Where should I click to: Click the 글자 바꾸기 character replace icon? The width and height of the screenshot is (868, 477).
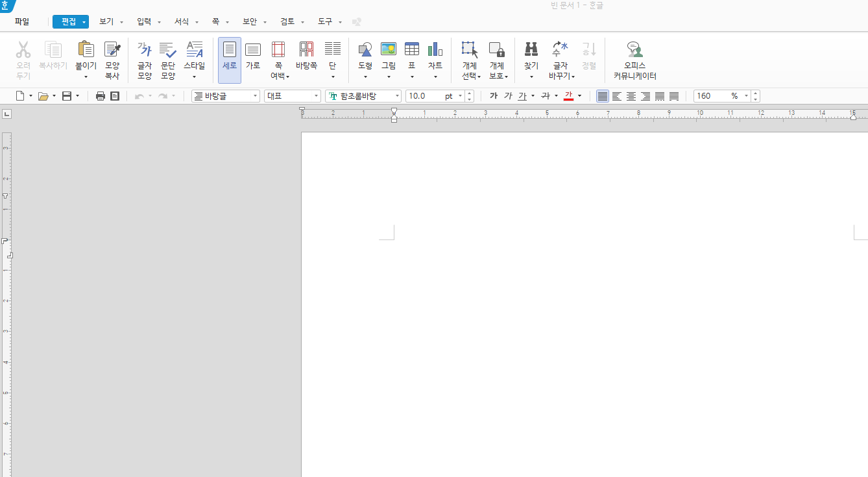[x=560, y=50]
